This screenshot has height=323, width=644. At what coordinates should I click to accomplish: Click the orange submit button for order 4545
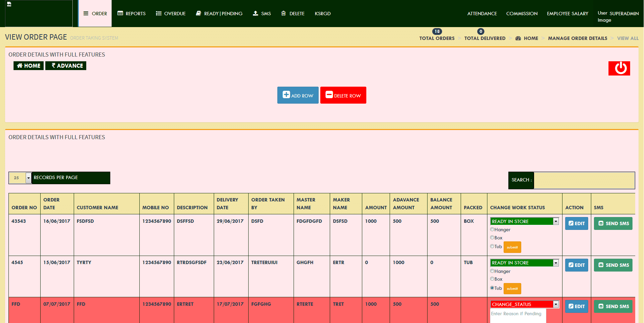click(512, 289)
